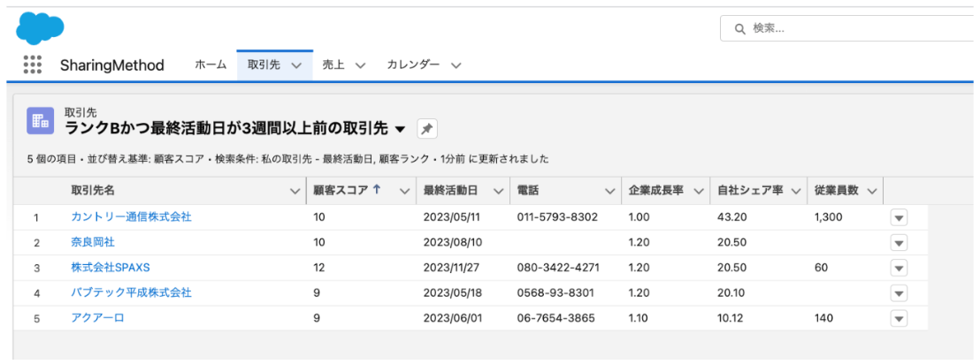Open バプテック平成株式会社 account record
This screenshot has height=364, width=980.
point(131,292)
